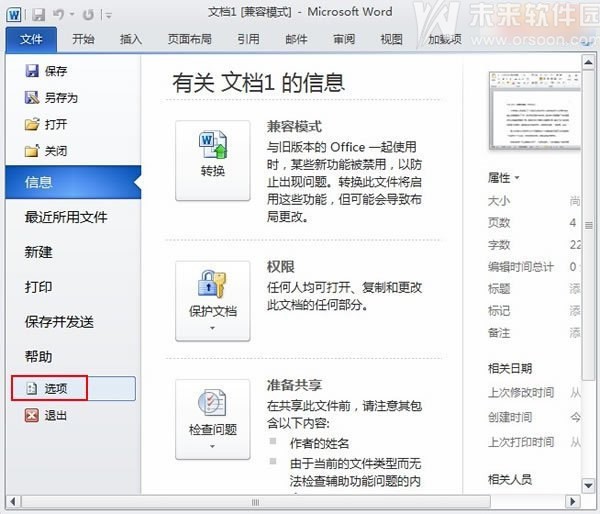Open 帮助 in the backstage menu
Image resolution: width=600 pixels, height=514 pixels.
(x=38, y=357)
